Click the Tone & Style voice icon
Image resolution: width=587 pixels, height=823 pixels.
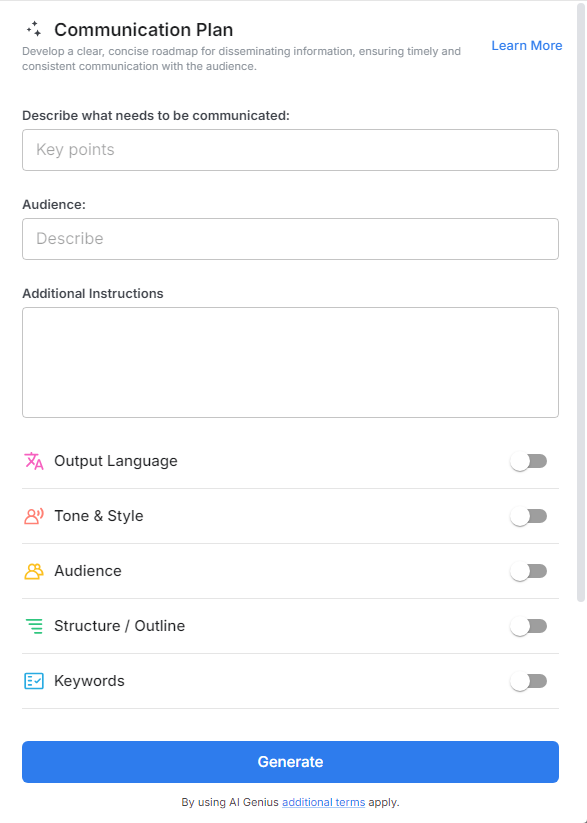[32, 516]
